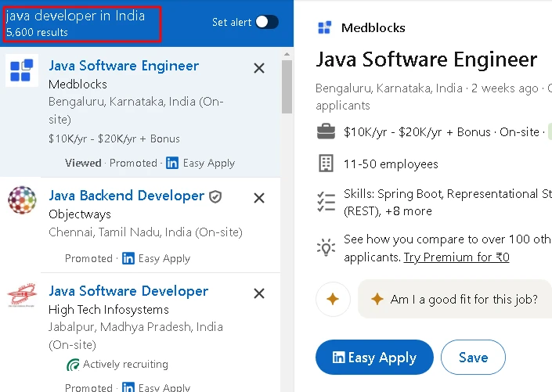Click Skills: Spring Boot line
The width and height of the screenshot is (552, 392).
click(x=448, y=203)
